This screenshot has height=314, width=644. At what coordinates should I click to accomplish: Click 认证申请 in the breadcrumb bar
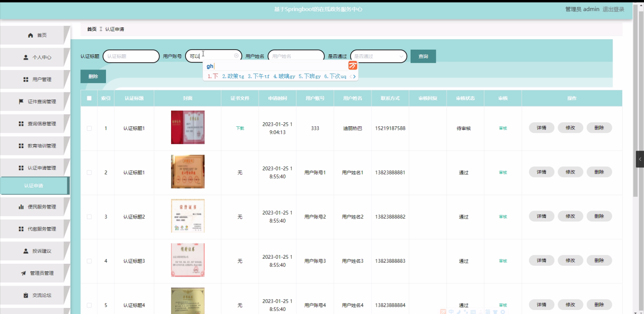116,29
